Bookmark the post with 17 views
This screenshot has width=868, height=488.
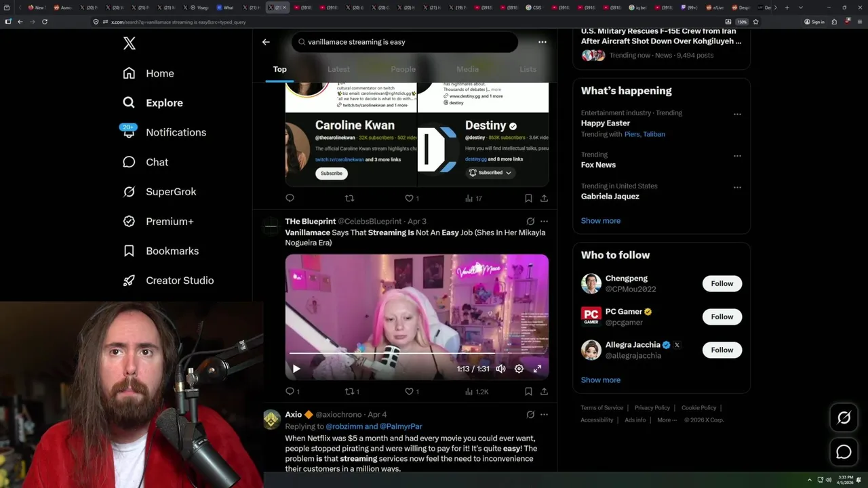click(x=528, y=199)
